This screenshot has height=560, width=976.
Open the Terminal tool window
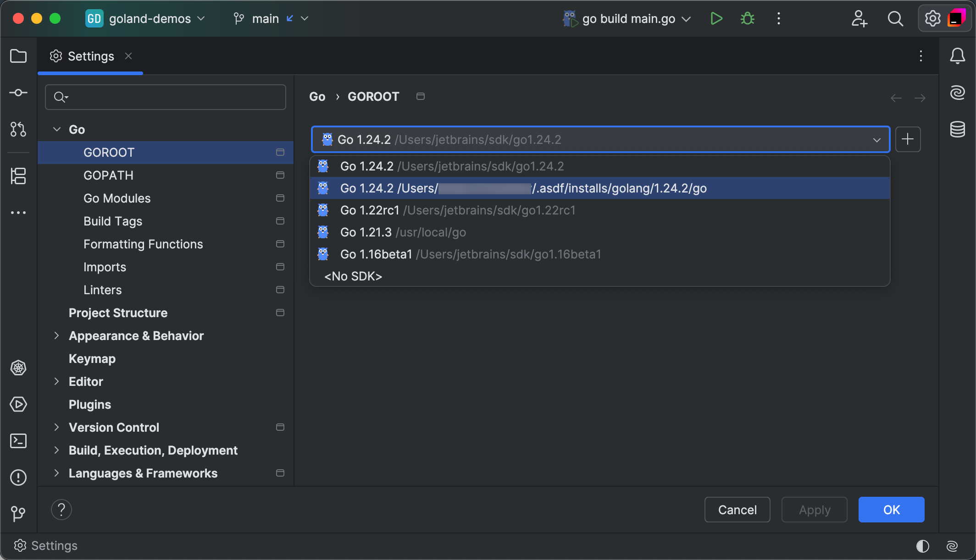[x=18, y=441]
